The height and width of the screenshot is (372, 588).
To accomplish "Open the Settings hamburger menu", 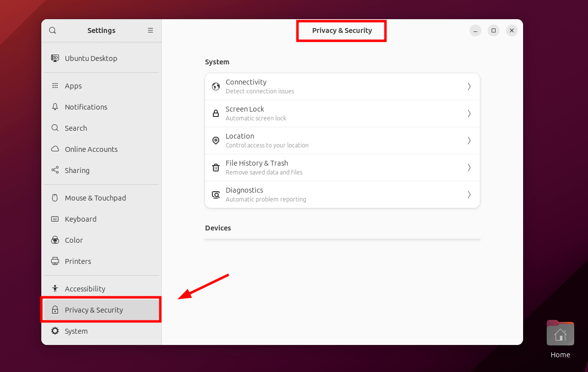I will tap(150, 30).
